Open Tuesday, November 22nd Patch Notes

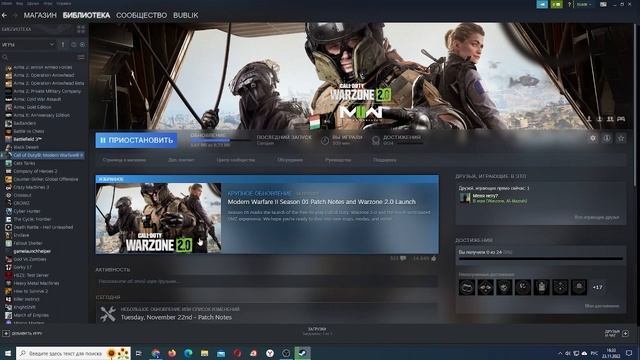click(x=176, y=317)
